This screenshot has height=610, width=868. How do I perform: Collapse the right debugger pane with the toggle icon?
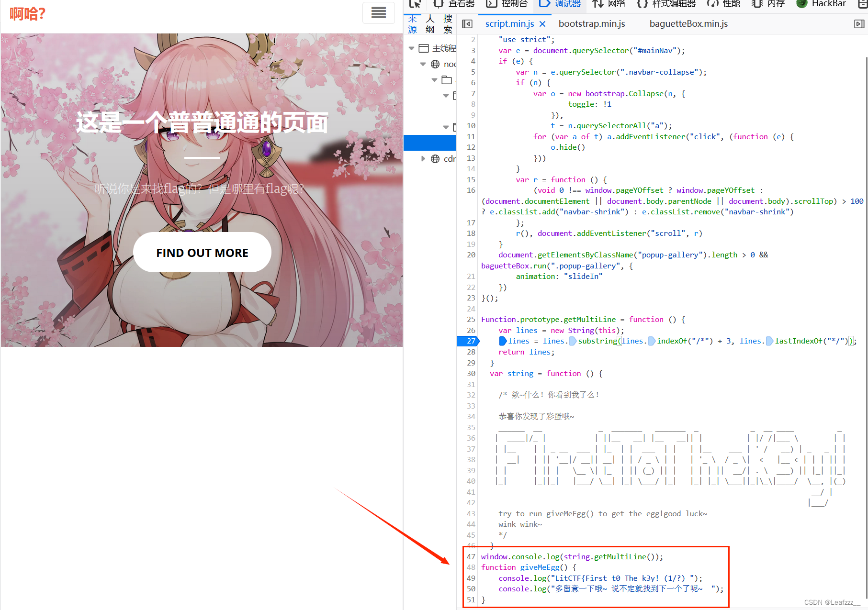(859, 24)
